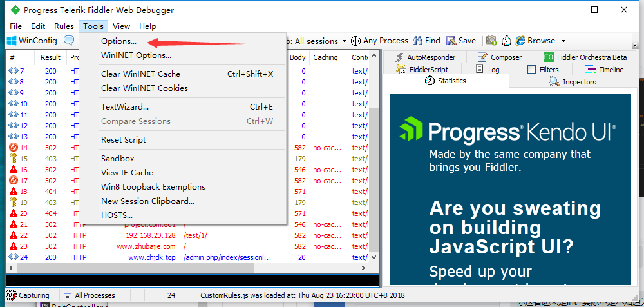The image size is (644, 307).
Task: Click the black QuickExec command box
Action: click(192, 281)
